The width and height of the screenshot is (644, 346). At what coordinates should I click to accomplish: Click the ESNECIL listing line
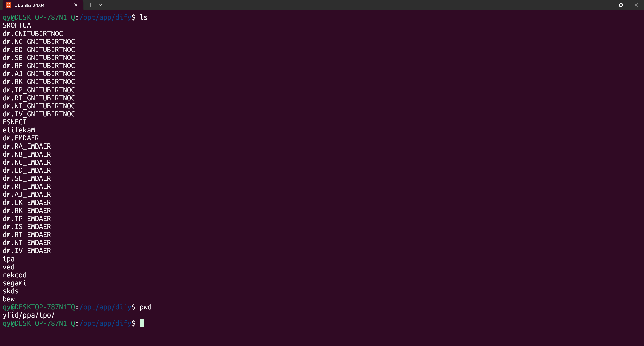pyautogui.click(x=17, y=122)
